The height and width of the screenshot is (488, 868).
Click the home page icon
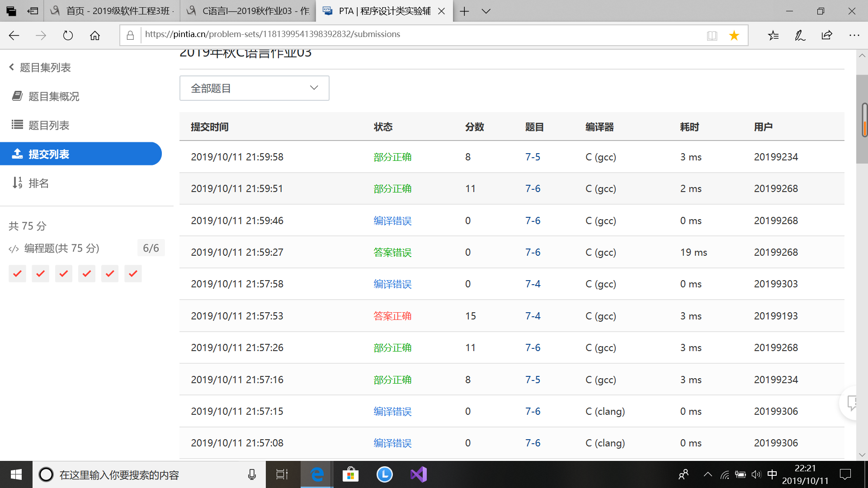pyautogui.click(x=95, y=35)
